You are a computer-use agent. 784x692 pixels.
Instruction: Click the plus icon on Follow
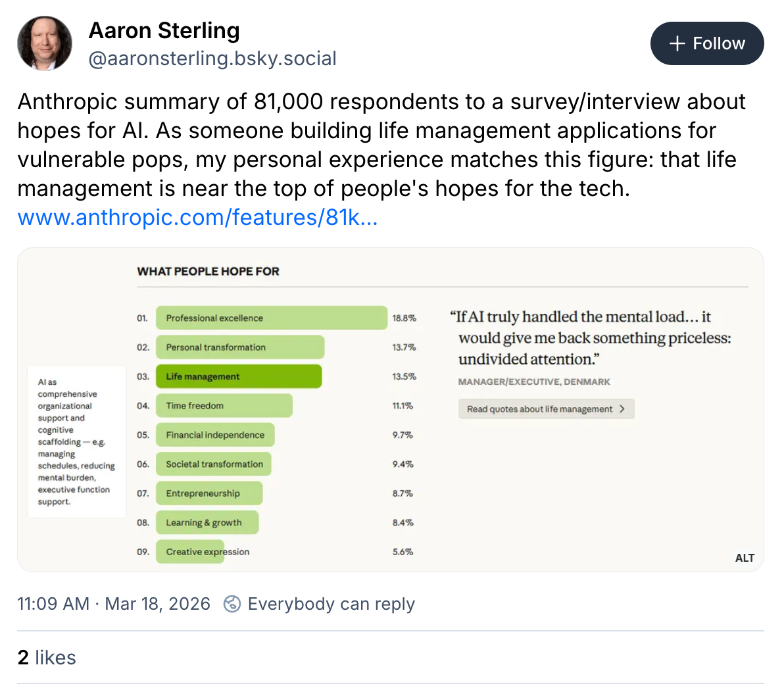click(x=677, y=43)
